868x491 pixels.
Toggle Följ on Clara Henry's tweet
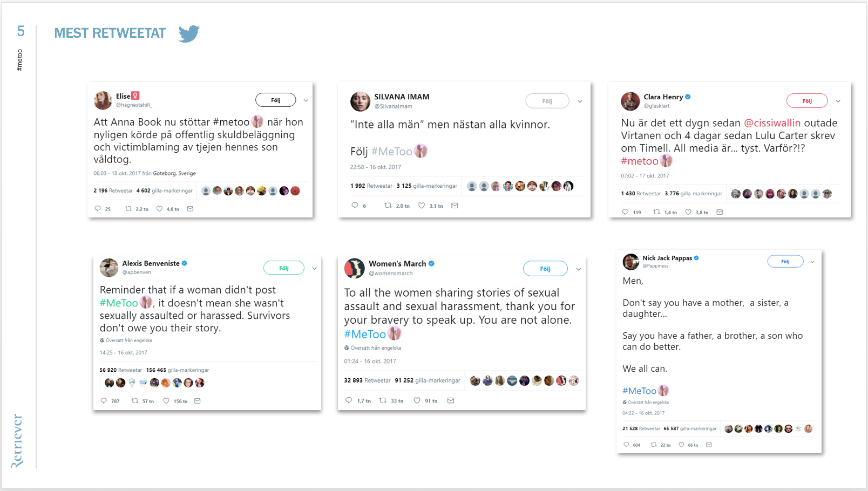point(806,101)
